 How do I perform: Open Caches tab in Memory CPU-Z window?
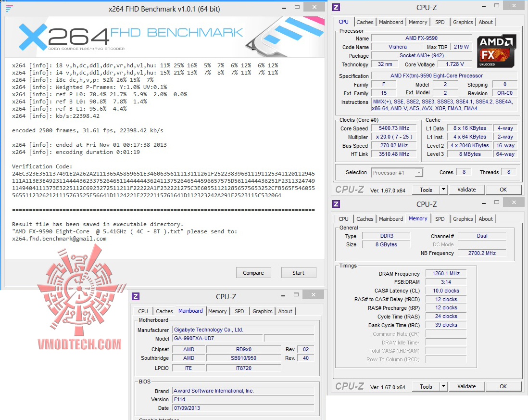[x=365, y=219]
